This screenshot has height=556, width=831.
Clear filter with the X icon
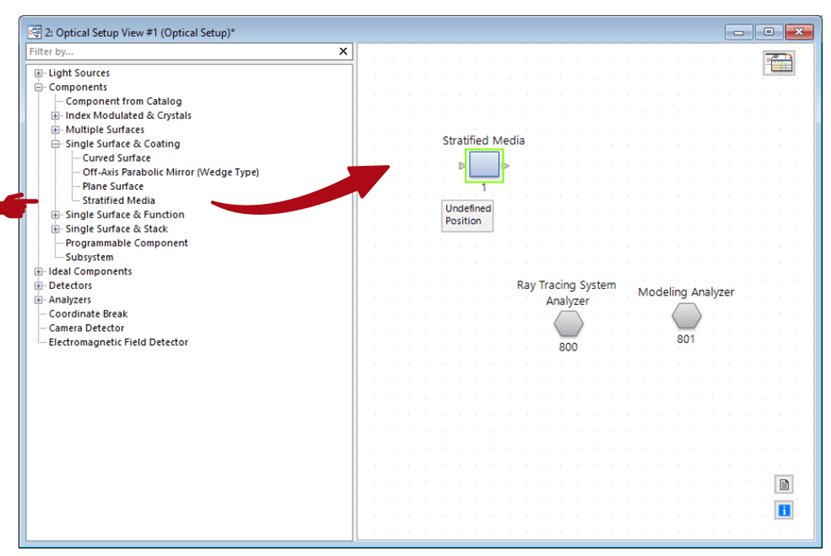point(344,51)
